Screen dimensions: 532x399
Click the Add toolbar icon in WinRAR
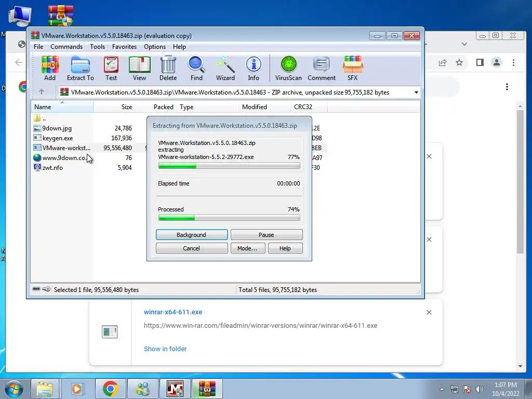(x=50, y=68)
